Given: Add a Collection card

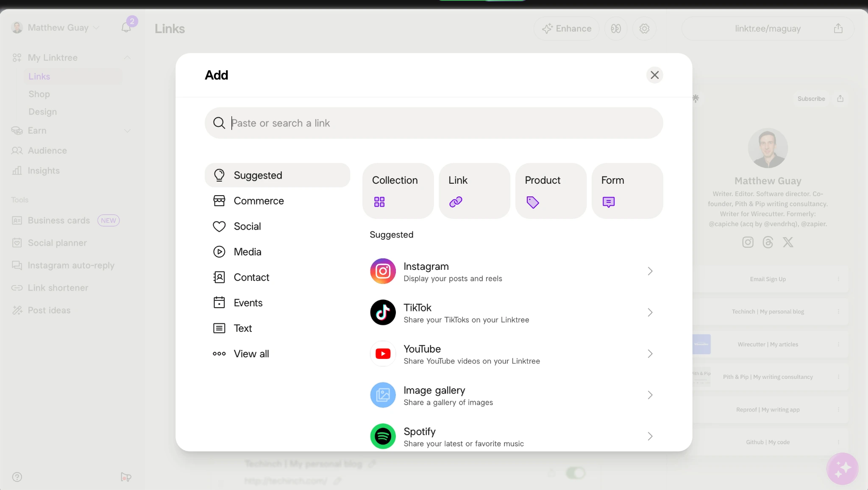Looking at the screenshot, I should [x=398, y=191].
